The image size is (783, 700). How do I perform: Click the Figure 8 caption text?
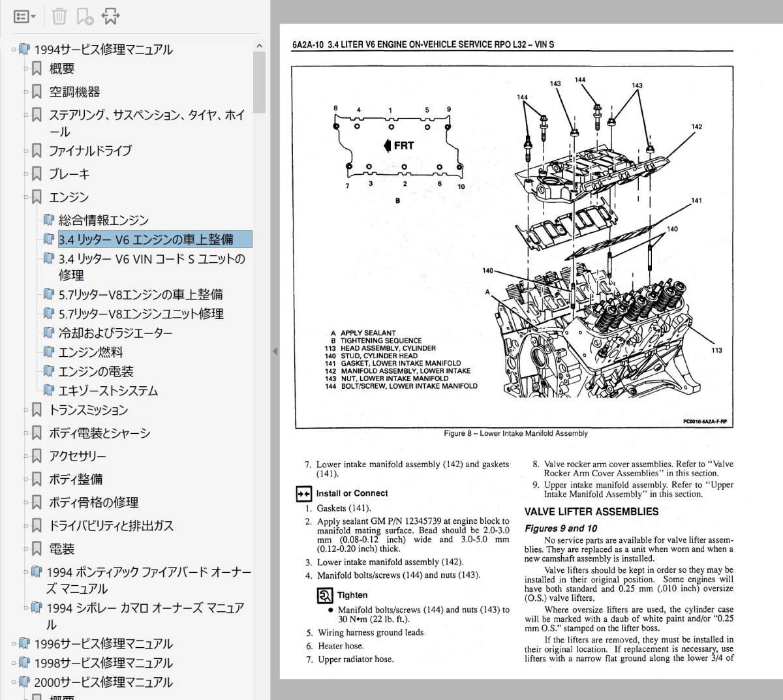click(x=515, y=434)
